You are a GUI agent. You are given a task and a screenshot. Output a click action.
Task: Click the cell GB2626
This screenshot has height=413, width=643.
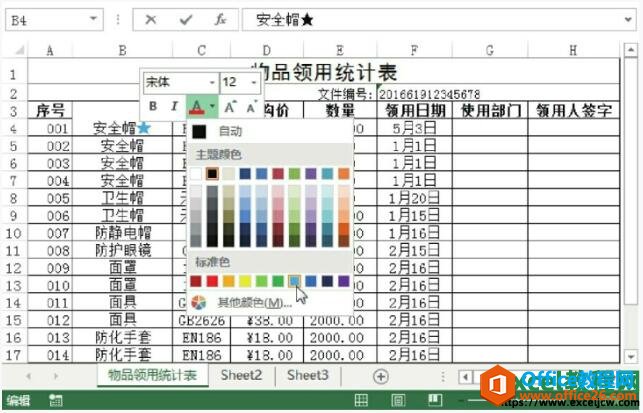point(201,320)
